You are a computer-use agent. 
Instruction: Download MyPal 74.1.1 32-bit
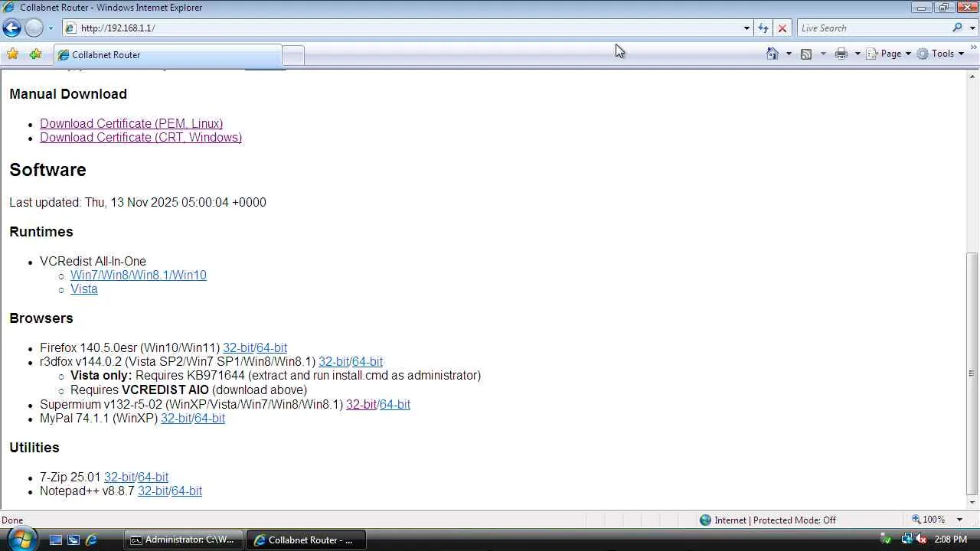point(176,419)
